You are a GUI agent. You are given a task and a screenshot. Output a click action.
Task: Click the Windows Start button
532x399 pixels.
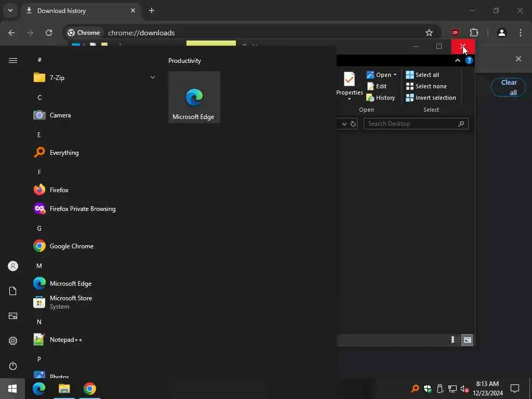[x=12, y=389]
